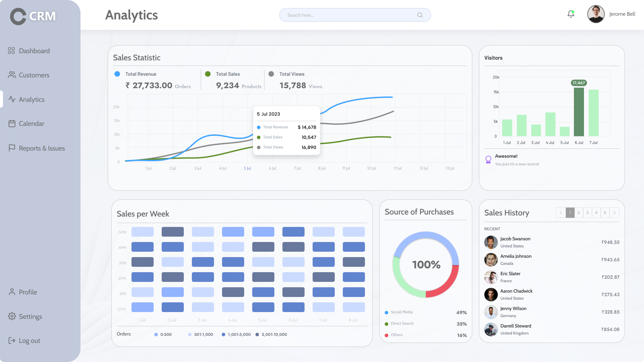The image size is (644, 362).
Task: Open the Calendar icon in sidebar
Action: 11,123
